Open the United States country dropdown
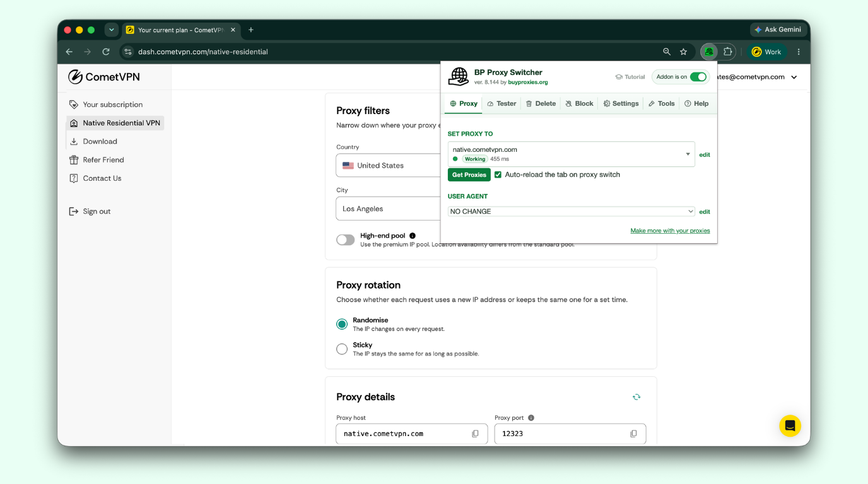Image resolution: width=868 pixels, height=484 pixels. 388,166
